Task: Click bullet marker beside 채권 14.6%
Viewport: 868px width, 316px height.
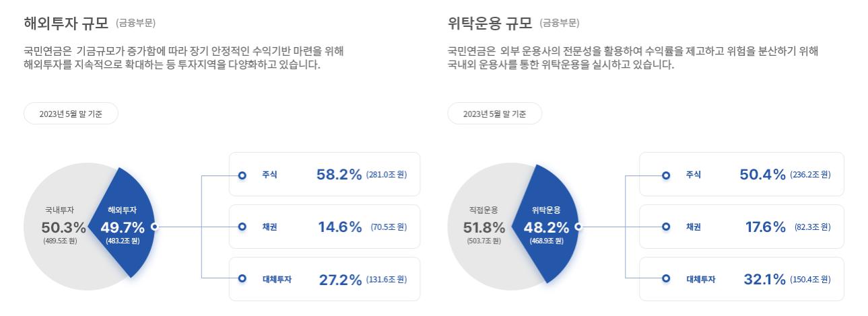Action: pos(242,227)
